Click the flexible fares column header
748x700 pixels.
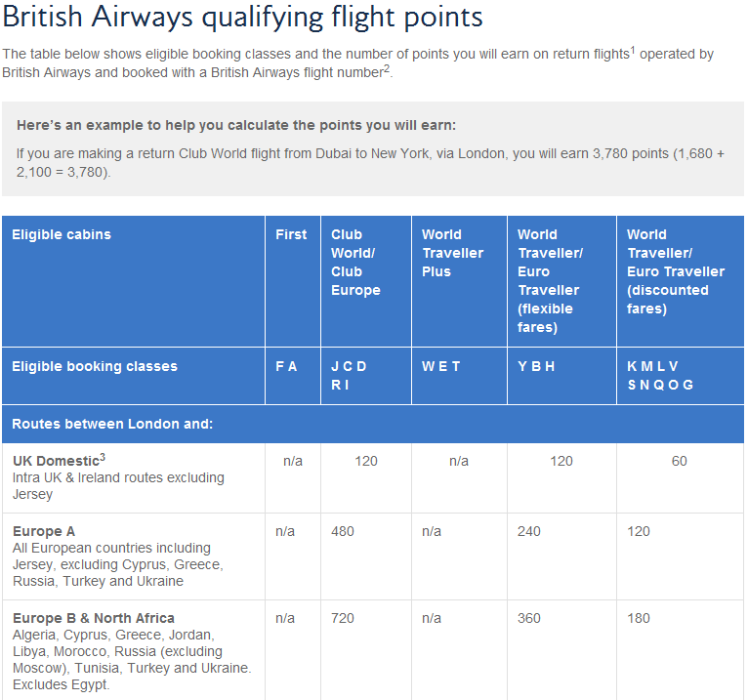pos(551,281)
